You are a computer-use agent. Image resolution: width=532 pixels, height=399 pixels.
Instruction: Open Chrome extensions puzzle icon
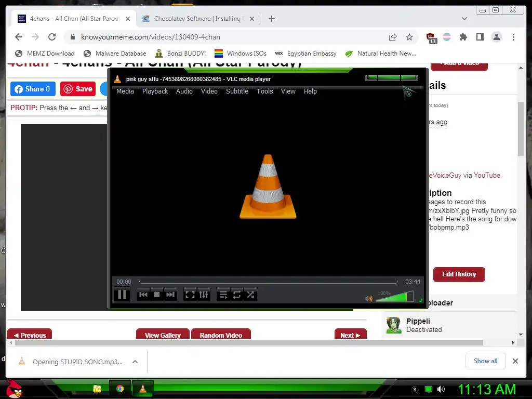point(463,37)
